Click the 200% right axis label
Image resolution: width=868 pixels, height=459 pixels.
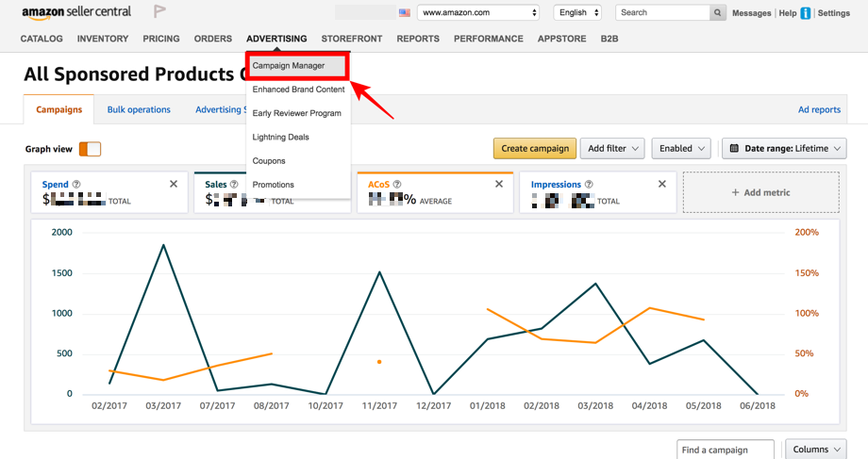pyautogui.click(x=807, y=232)
